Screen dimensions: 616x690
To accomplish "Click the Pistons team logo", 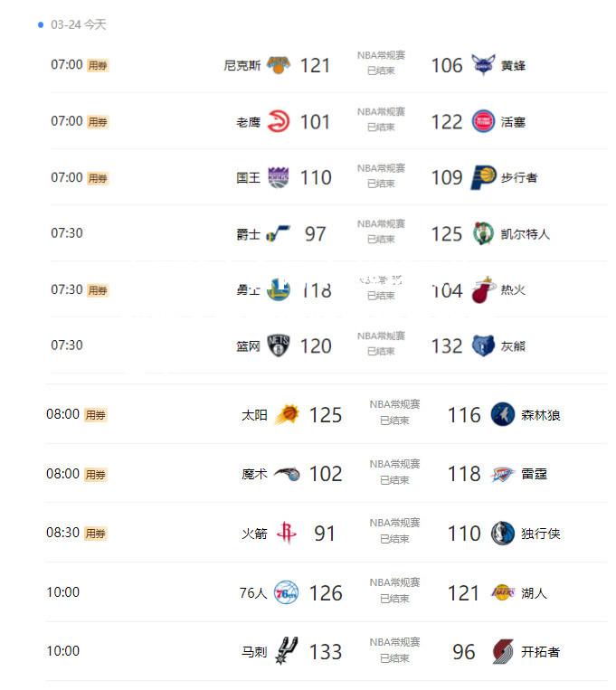I will (x=483, y=121).
